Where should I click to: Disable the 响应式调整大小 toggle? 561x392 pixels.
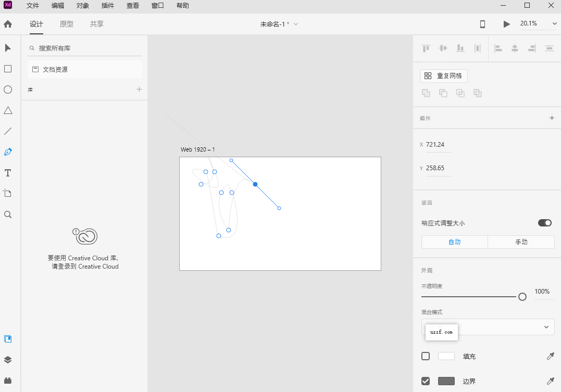pyautogui.click(x=544, y=222)
